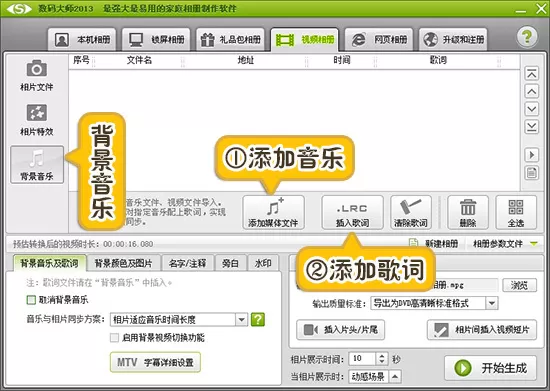
Task: Open the 本机相册 tab
Action: [82, 39]
